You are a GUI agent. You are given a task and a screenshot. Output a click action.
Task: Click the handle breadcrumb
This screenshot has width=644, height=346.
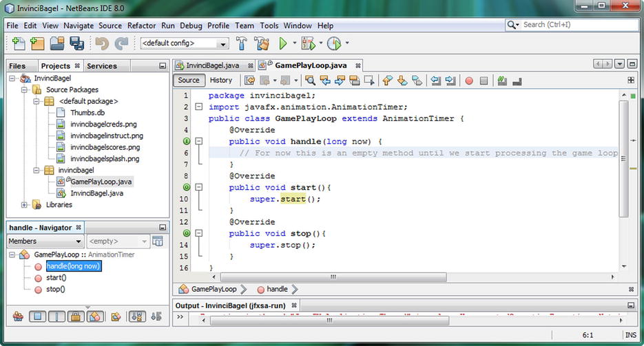coord(272,289)
